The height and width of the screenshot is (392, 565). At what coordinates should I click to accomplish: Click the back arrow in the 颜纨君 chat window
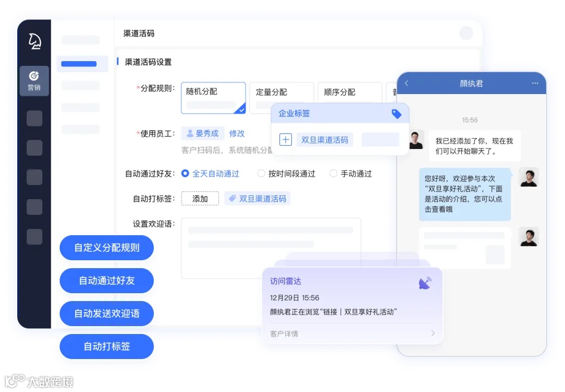tap(408, 83)
